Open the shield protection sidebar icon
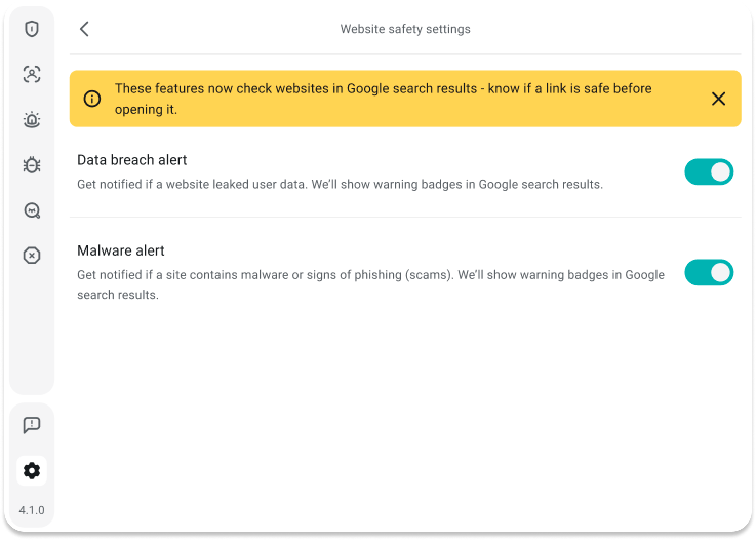Image resolution: width=756 pixels, height=540 pixels. [32, 29]
